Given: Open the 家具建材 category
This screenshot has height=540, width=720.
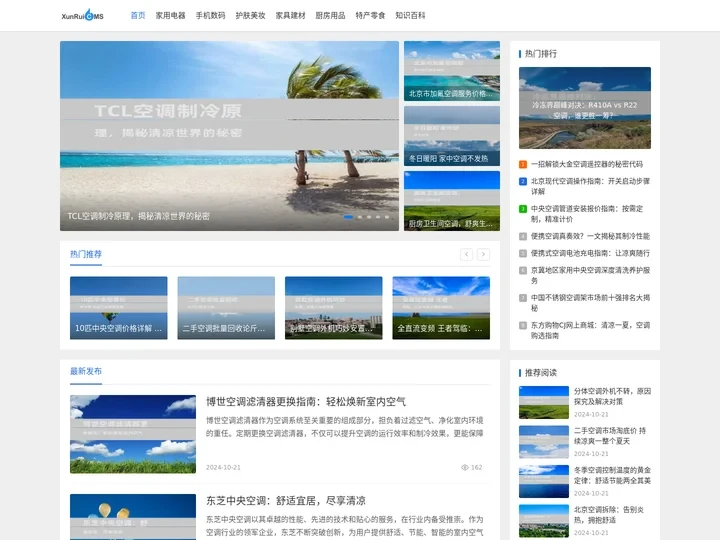Looking at the screenshot, I should click(290, 16).
